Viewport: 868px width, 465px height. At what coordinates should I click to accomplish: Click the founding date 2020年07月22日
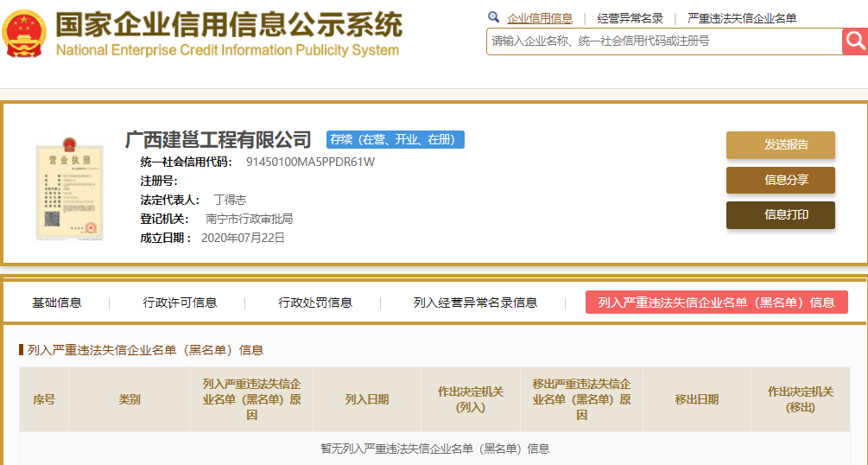tap(243, 238)
